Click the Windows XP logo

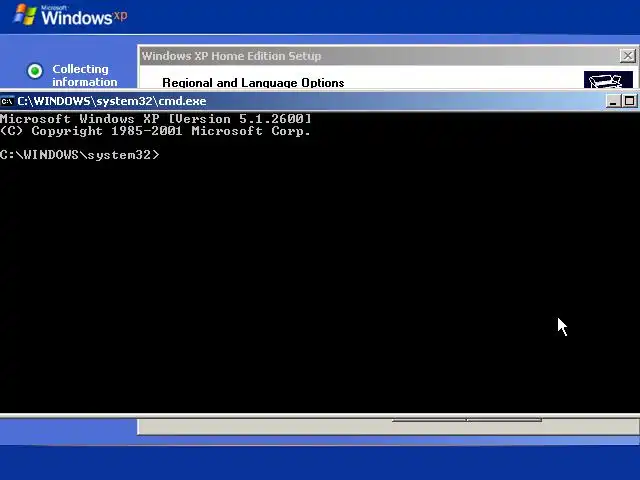[x=70, y=16]
